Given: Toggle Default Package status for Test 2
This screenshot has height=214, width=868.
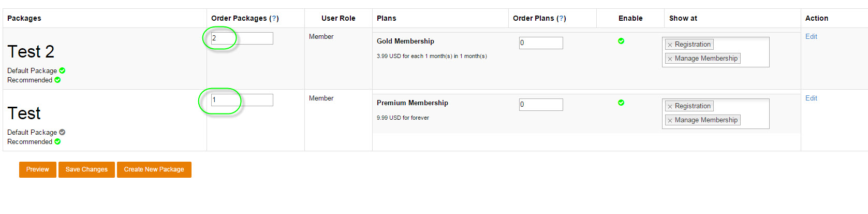Looking at the screenshot, I should point(62,70).
